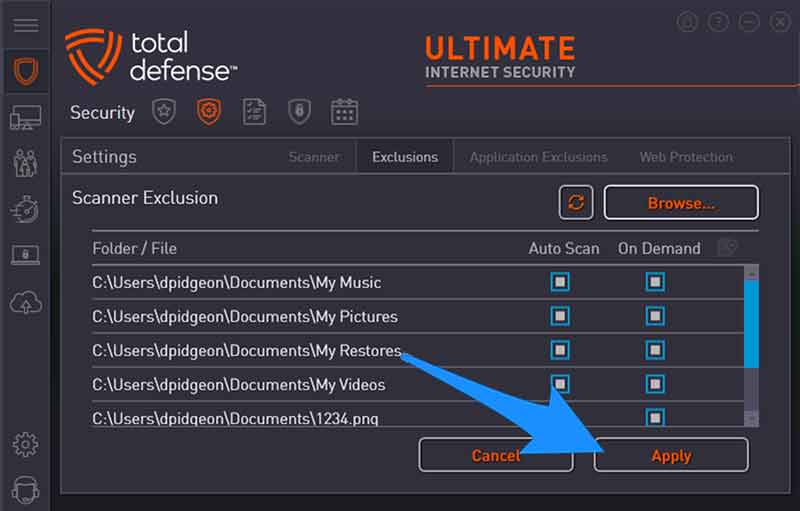Click the dim icon after On Demand header

(x=727, y=248)
